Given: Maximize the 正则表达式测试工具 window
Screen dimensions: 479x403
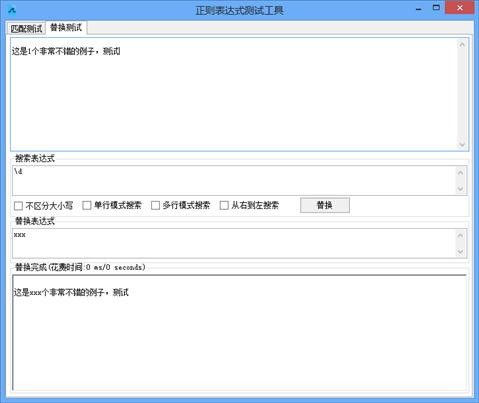Looking at the screenshot, I should tap(436, 8).
